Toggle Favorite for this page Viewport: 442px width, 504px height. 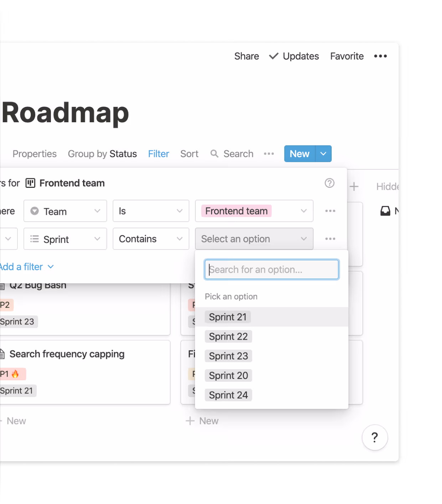pyautogui.click(x=347, y=56)
